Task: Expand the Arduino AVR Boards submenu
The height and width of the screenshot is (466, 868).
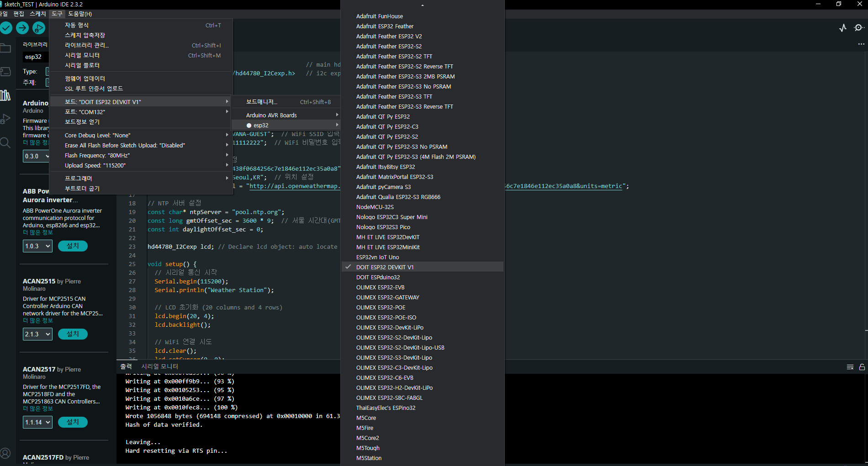Action: (x=286, y=115)
